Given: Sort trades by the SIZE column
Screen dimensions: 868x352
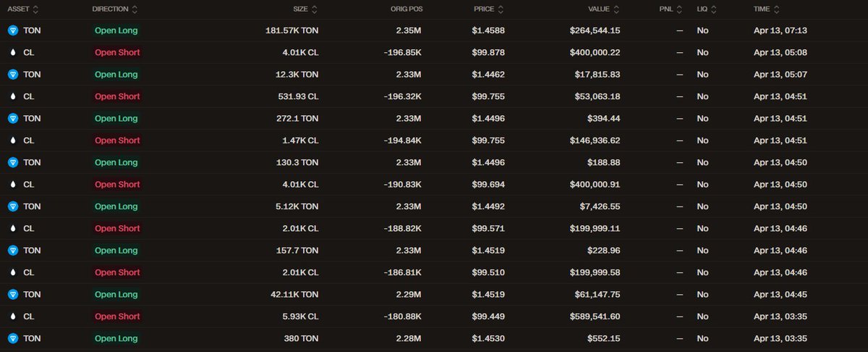Looking at the screenshot, I should [301, 9].
